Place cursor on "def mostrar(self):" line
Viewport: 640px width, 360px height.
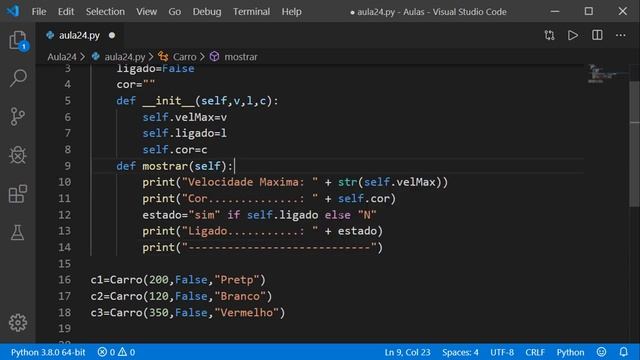pos(174,166)
